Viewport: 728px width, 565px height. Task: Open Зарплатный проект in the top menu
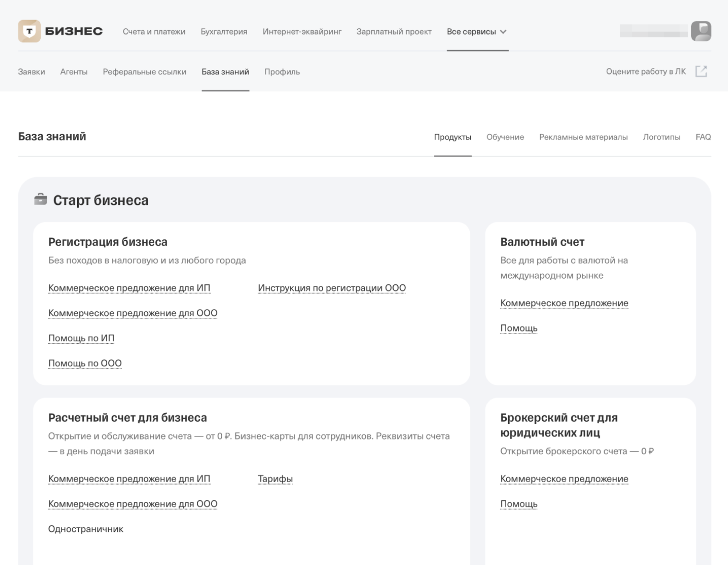394,32
